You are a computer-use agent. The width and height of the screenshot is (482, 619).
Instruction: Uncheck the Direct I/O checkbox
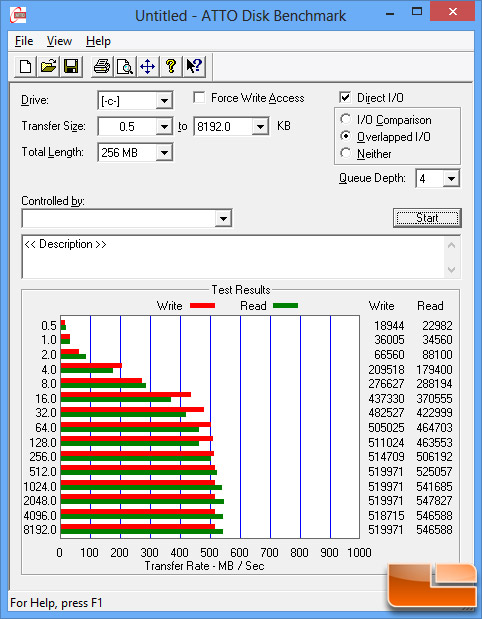point(345,97)
